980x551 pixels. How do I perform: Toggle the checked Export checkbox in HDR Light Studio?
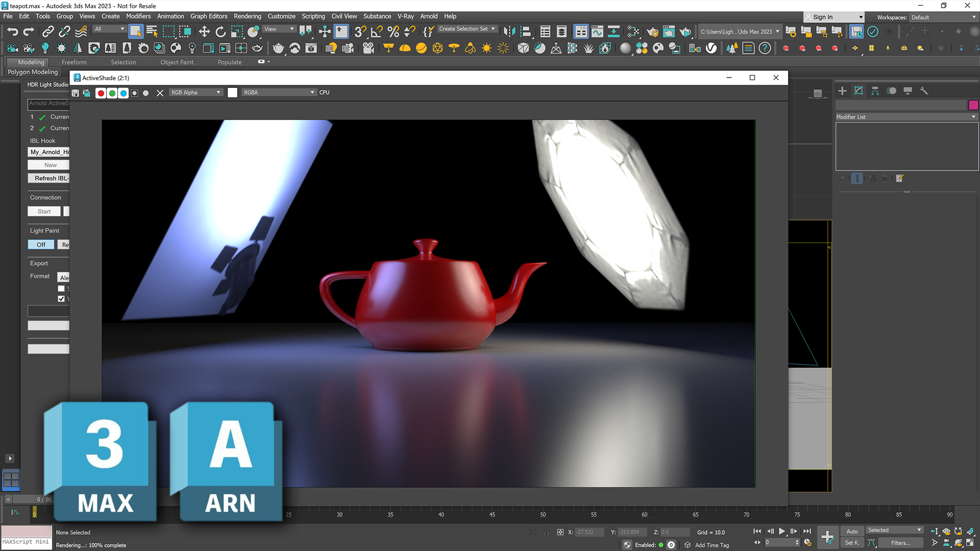point(61,298)
